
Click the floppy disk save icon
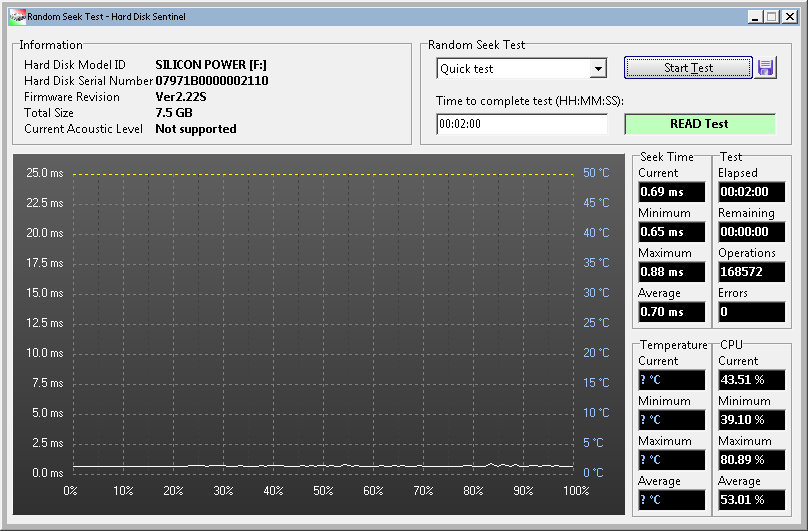click(x=766, y=68)
